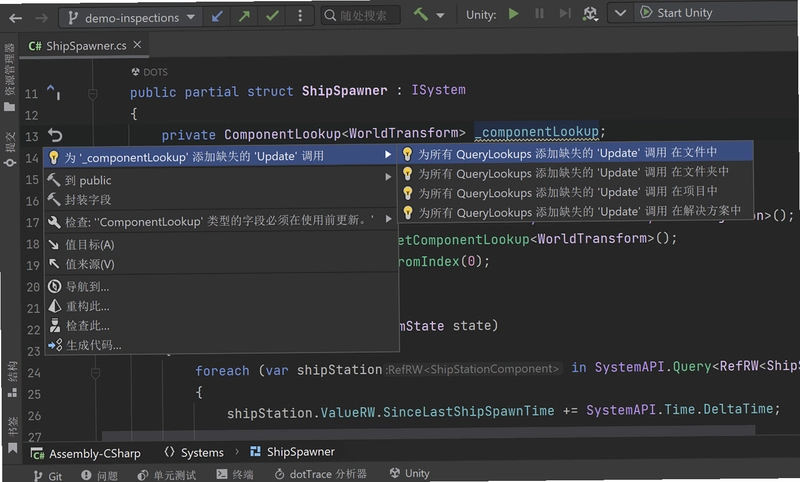Open the explorer folder tool window
This screenshot has height=482, width=800.
[10, 77]
